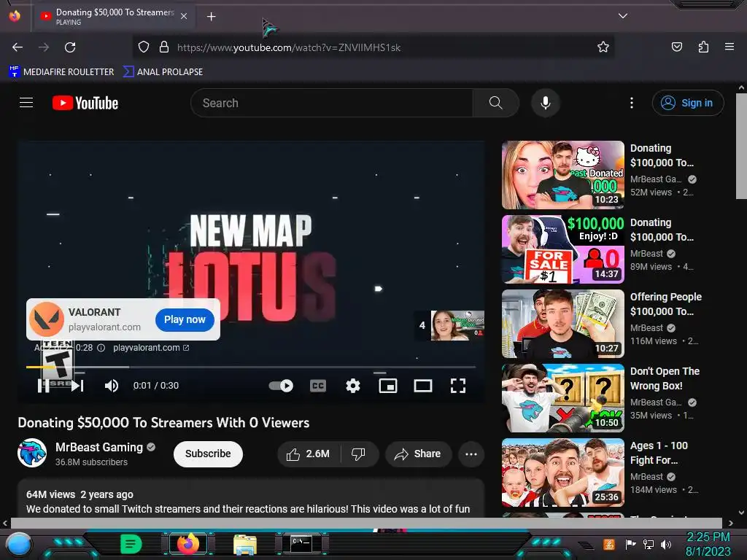The width and height of the screenshot is (747, 560).
Task: Toggle closed captions CC button
Action: (x=318, y=386)
